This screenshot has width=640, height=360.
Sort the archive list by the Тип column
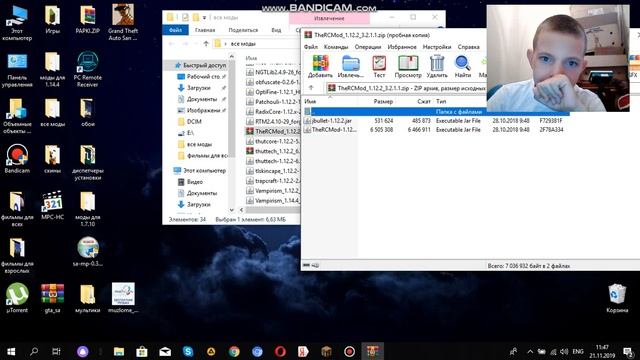(x=441, y=101)
